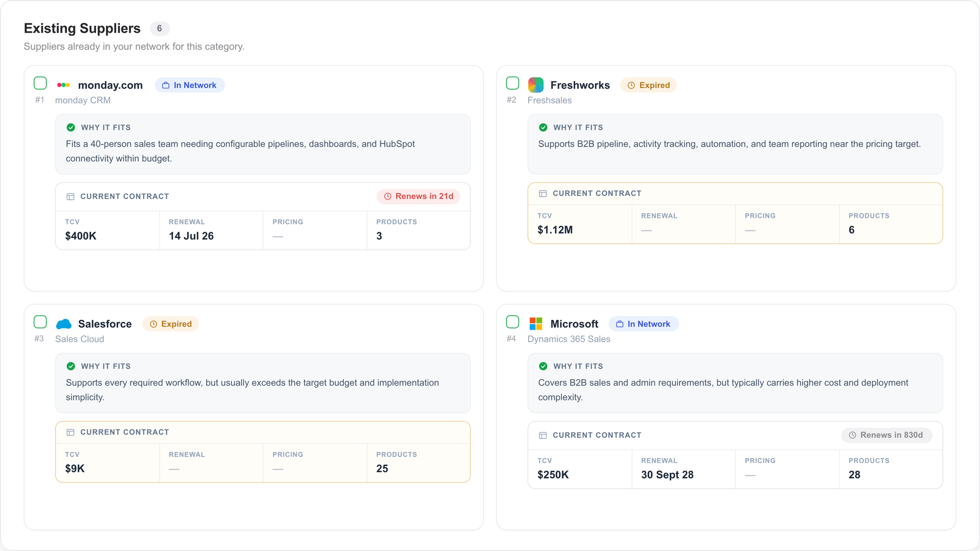Click the briefcase icon in Microsoft In Network badge
The width and height of the screenshot is (980, 551).
point(620,324)
